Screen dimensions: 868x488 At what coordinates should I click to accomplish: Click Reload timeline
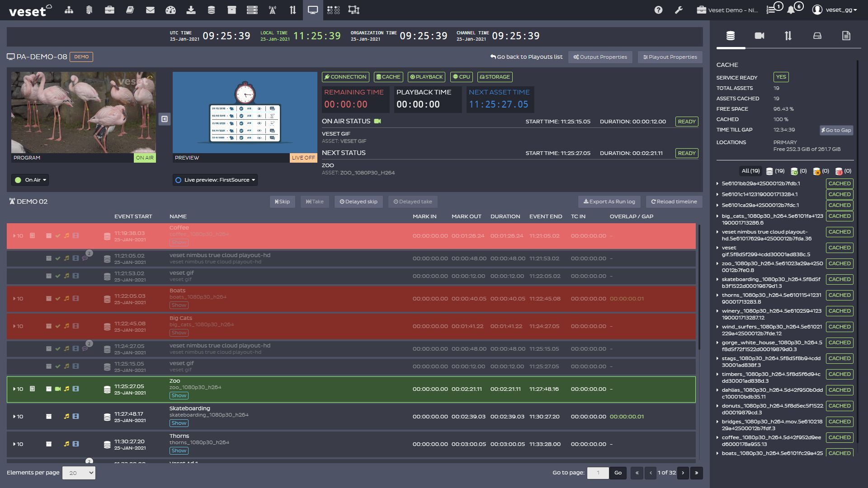(x=674, y=202)
